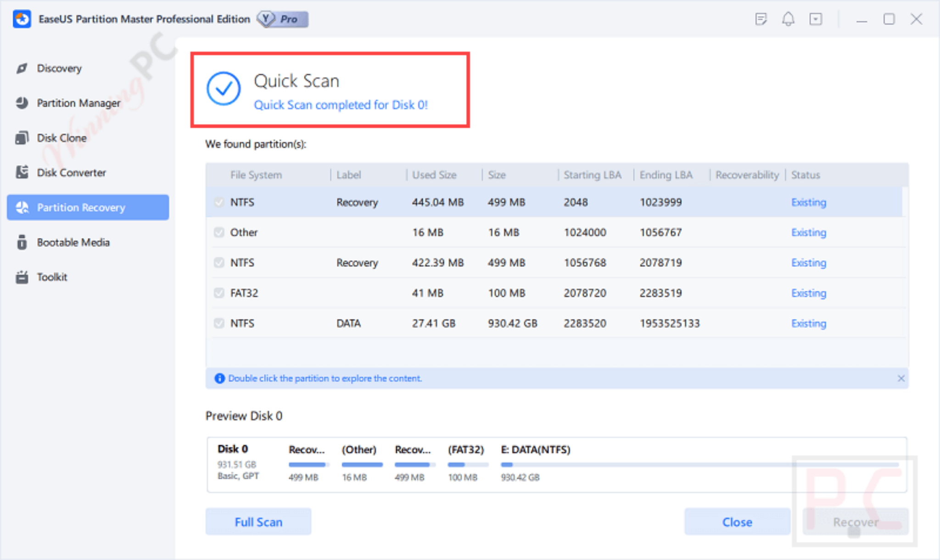Check the NTFS DATA partition
The image size is (940, 560).
[x=219, y=323]
